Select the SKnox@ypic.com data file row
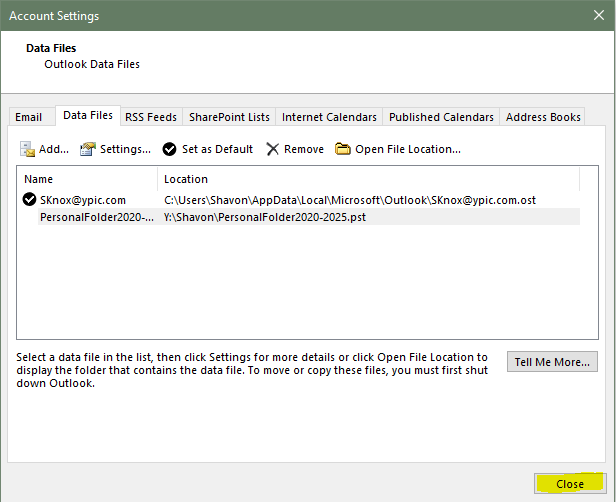Image resolution: width=616 pixels, height=502 pixels. coord(301,200)
